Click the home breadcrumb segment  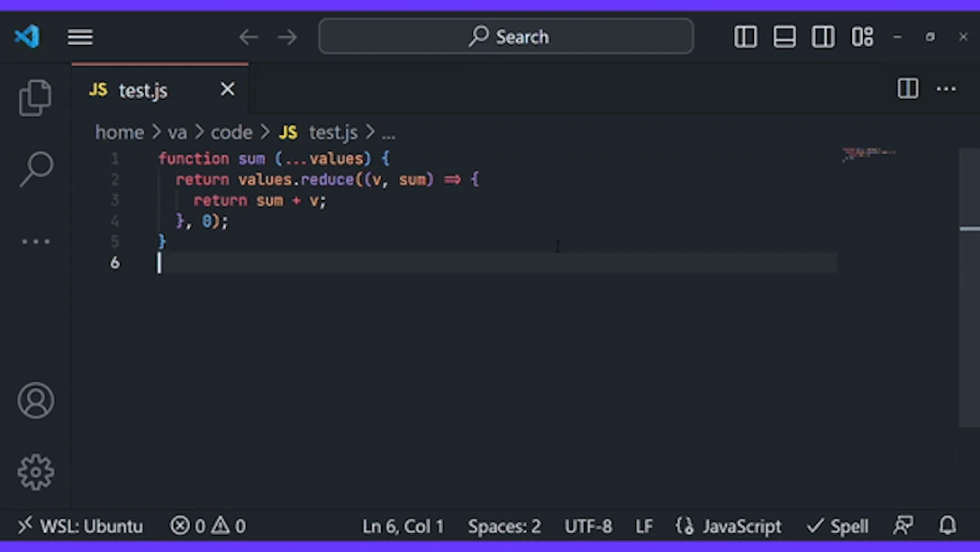pos(120,132)
